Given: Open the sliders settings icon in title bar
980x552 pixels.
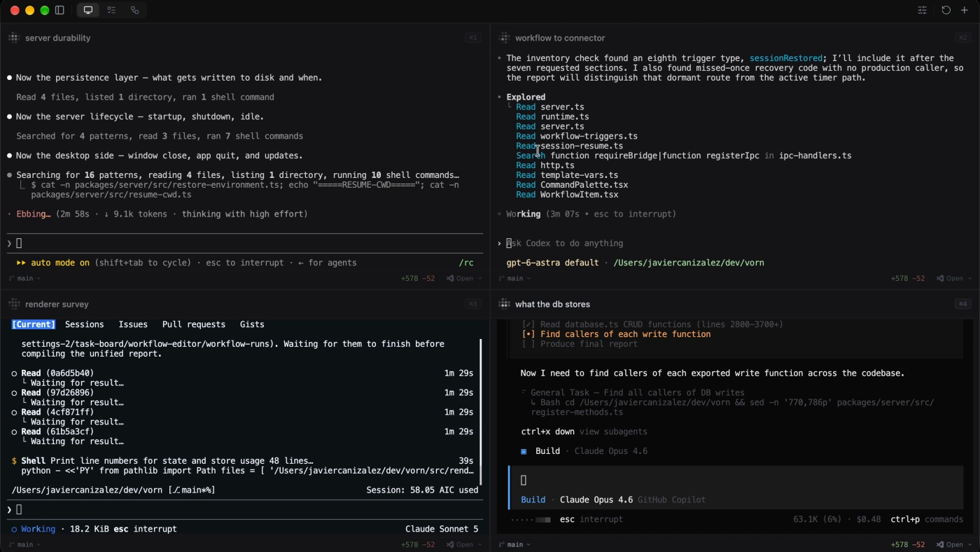Looking at the screenshot, I should [922, 10].
